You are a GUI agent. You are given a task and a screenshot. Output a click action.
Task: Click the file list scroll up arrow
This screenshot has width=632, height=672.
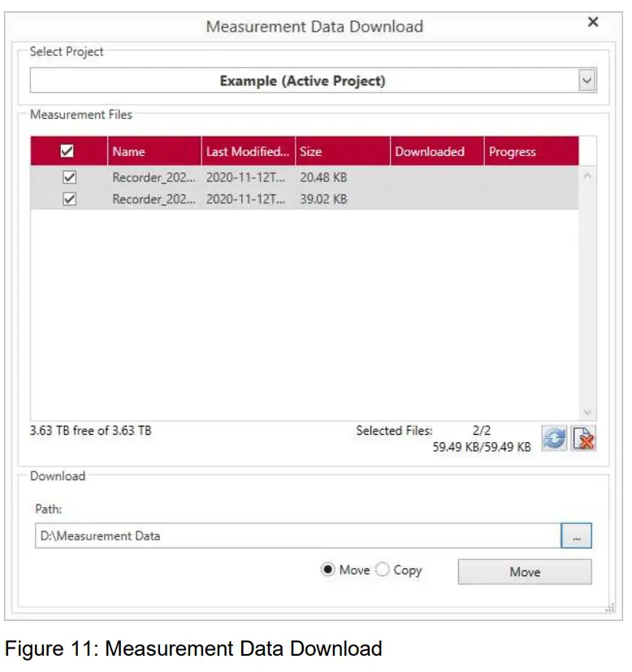587,176
